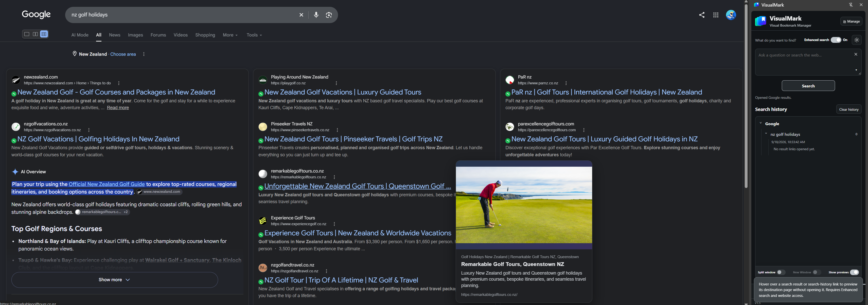Open Official New Zealand Golf Guide link

pyautogui.click(x=107, y=184)
